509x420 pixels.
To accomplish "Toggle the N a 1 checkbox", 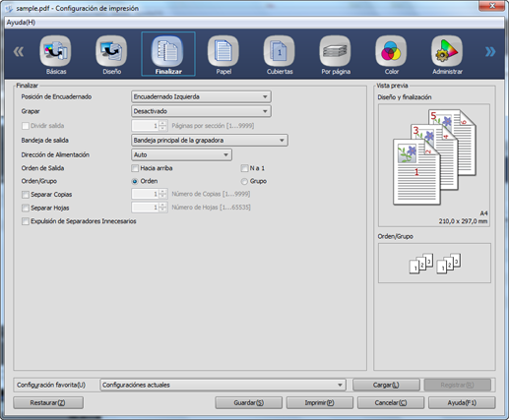I will (244, 168).
